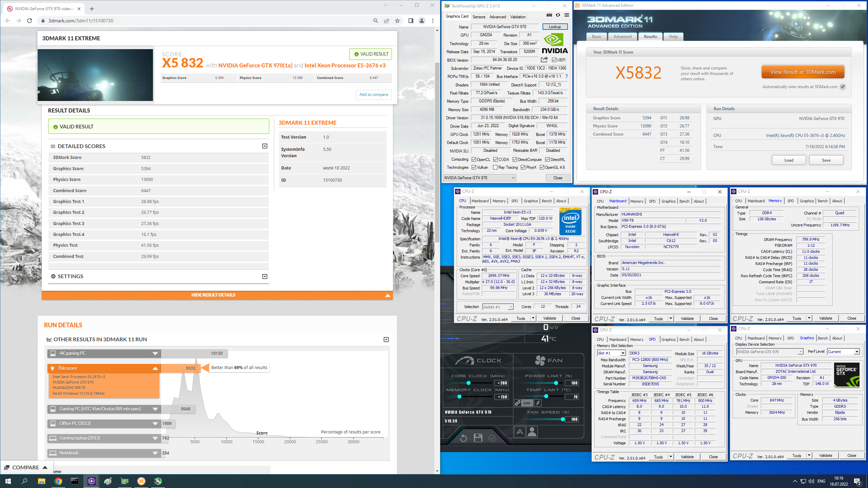Click the Load button in 3DMark 11

coord(789,160)
